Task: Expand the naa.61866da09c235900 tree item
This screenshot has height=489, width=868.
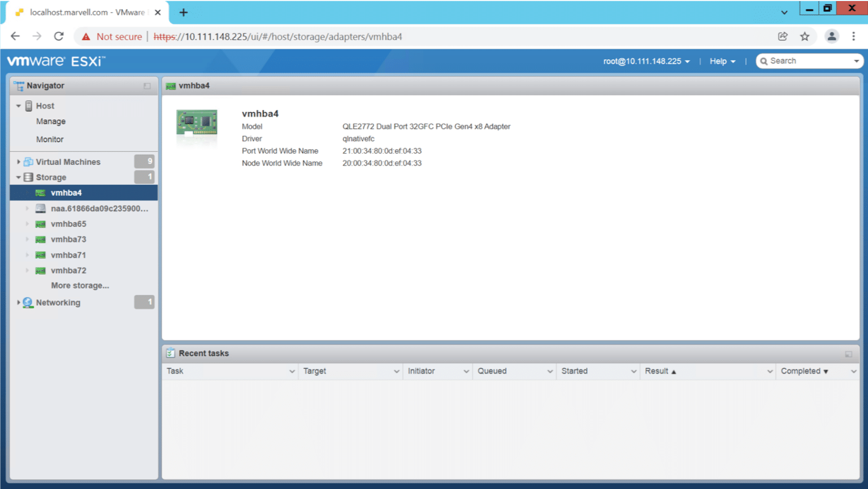Action: coord(27,208)
